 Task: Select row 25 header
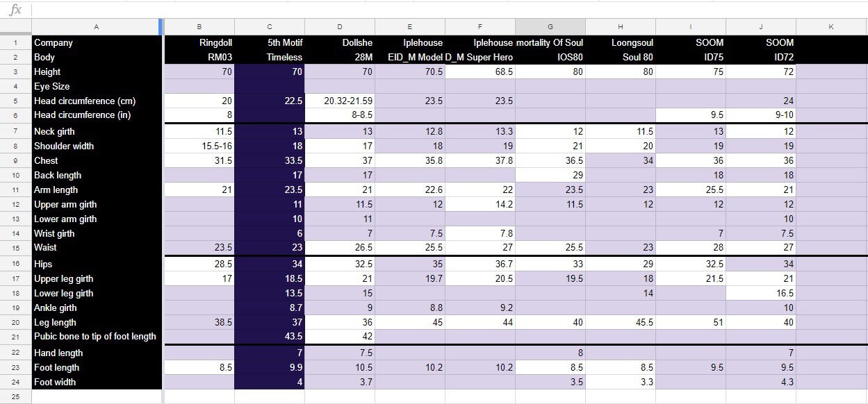point(15,397)
